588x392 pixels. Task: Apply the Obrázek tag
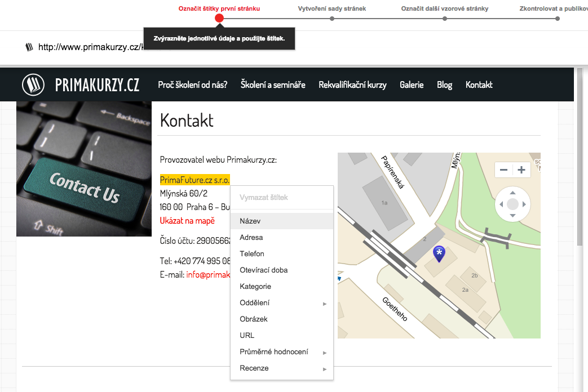click(282, 319)
